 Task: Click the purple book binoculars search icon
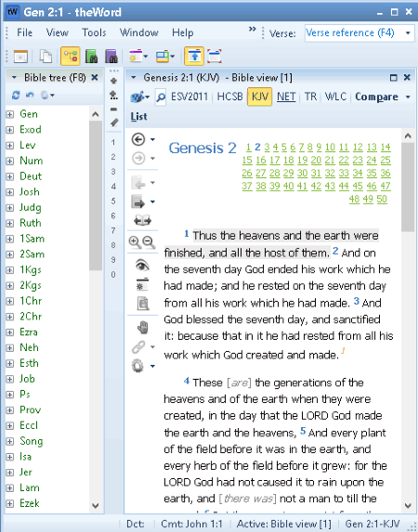pyautogui.click(x=111, y=57)
